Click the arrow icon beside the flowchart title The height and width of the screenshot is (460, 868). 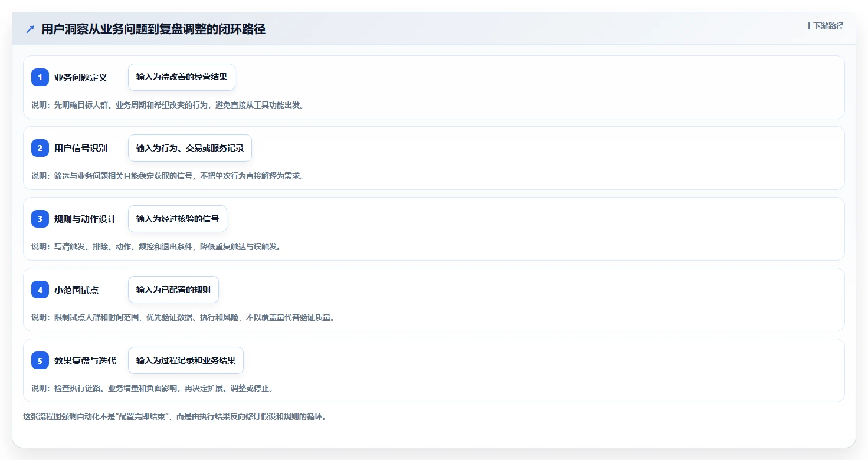30,29
